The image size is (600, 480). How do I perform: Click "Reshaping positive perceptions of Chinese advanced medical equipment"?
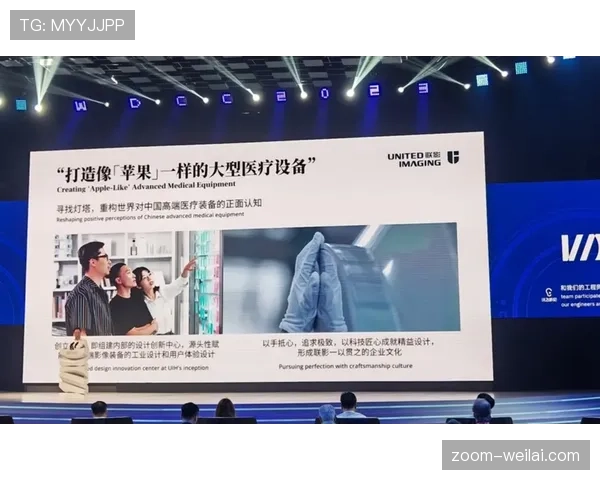coord(150,217)
